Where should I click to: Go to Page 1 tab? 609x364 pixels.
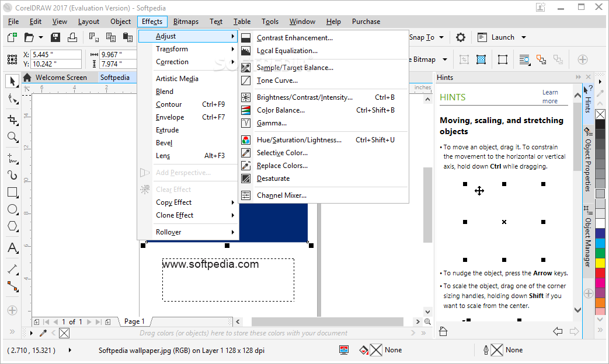pyautogui.click(x=134, y=321)
